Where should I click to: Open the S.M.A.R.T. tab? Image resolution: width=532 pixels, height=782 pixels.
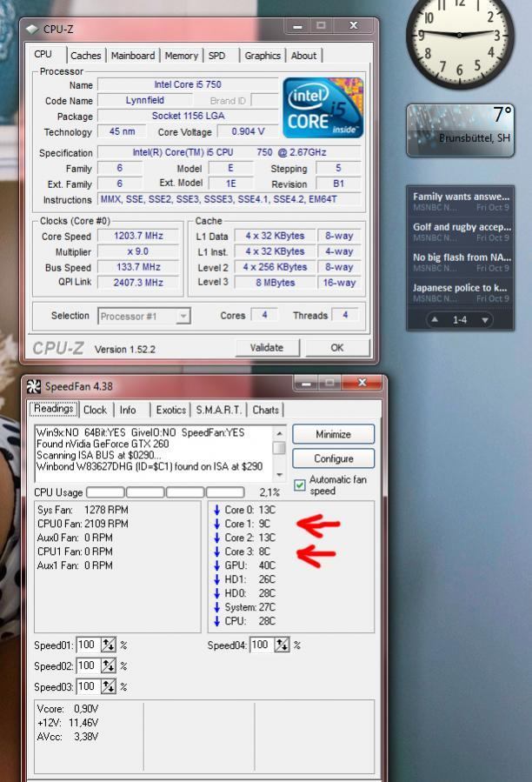pyautogui.click(x=218, y=410)
